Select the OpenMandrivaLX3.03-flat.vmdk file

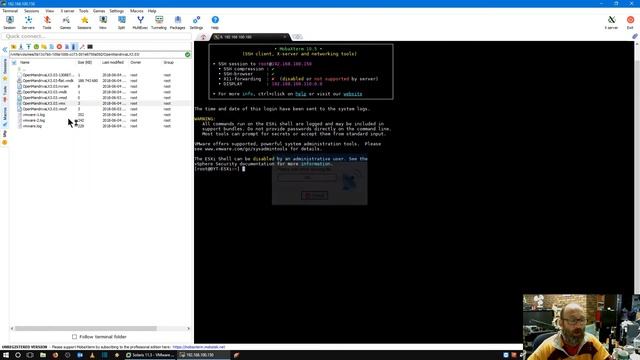tap(48, 81)
